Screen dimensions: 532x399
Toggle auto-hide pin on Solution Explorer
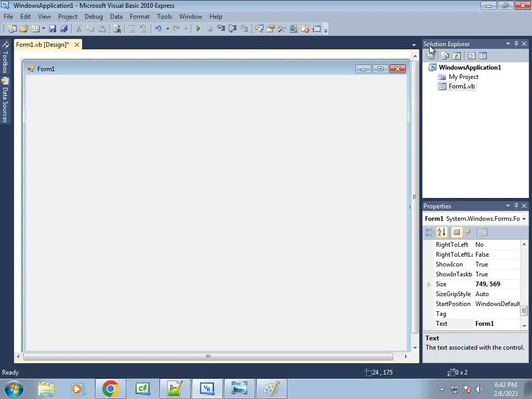(x=516, y=44)
